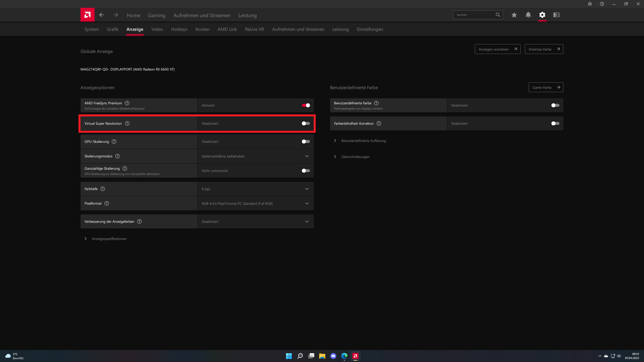The height and width of the screenshot is (362, 644).
Task: Click help icon next to GPU-Skalierung
Action: (x=114, y=142)
